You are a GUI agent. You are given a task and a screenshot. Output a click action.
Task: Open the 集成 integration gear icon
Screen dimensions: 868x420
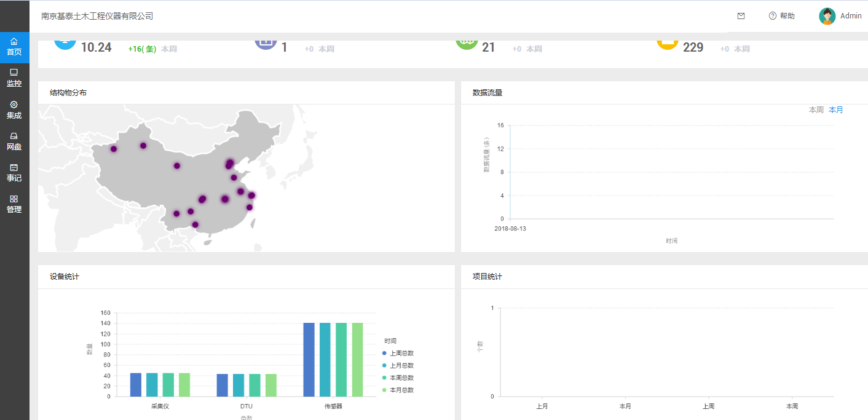pos(14,105)
